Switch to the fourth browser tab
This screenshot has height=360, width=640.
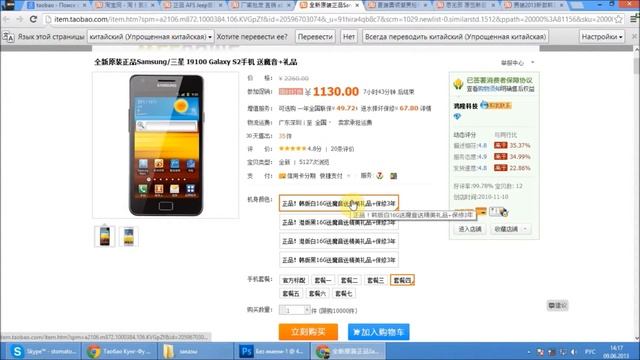click(x=261, y=5)
